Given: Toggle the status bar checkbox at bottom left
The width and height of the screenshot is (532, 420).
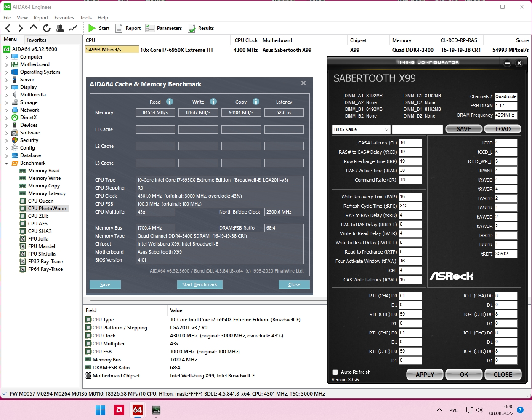Looking at the screenshot, I should click(5, 394).
